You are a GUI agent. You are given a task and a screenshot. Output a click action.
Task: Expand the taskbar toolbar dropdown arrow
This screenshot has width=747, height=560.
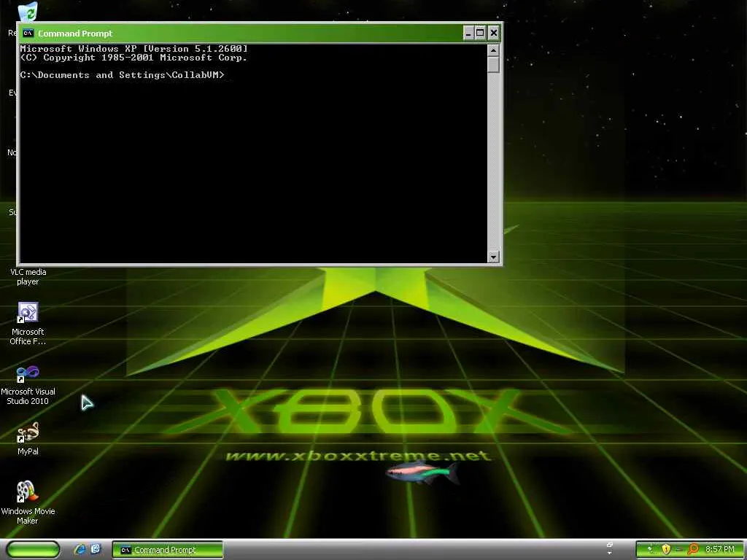609,553
